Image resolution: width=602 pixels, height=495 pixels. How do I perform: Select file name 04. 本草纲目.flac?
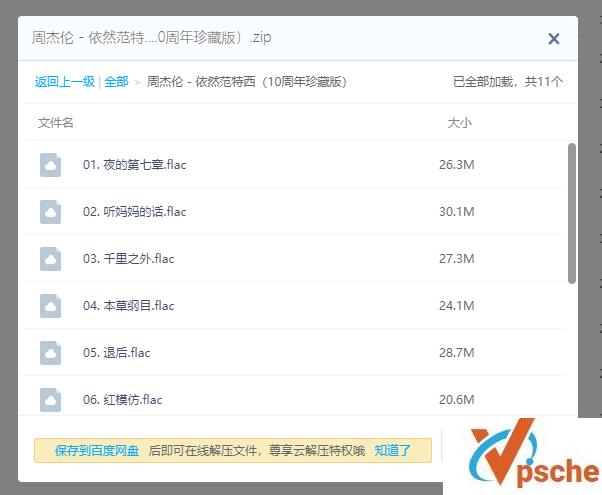click(129, 306)
